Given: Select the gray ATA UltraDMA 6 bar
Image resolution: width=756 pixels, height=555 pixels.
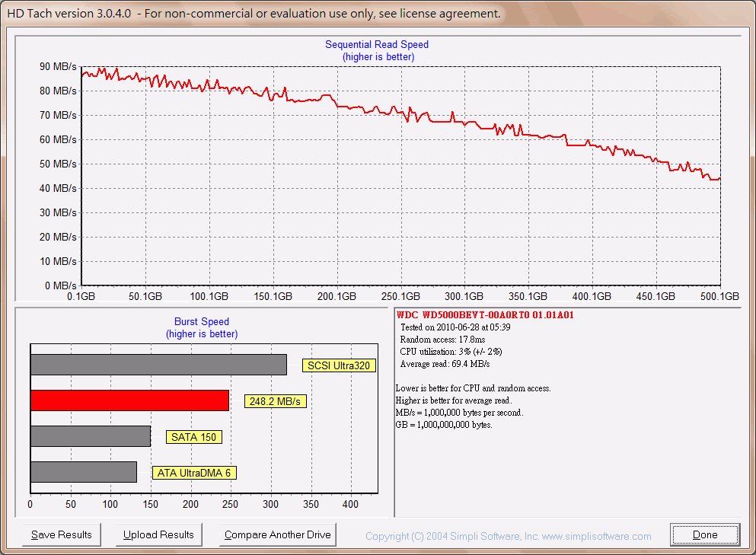Looking at the screenshot, I should pos(84,471).
